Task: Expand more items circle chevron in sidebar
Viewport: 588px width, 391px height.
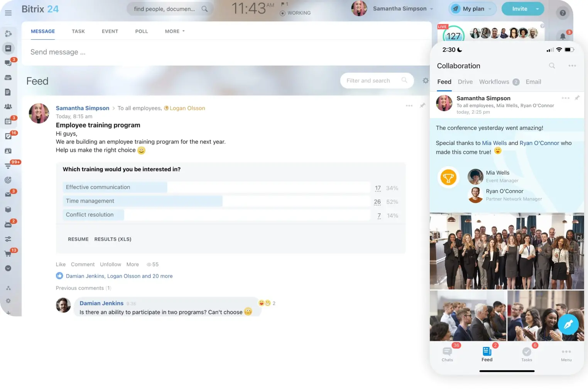Action: 8,268
